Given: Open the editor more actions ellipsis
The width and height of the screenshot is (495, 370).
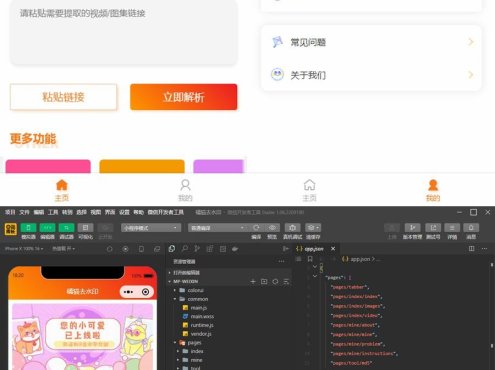Looking at the screenshot, I should (x=484, y=249).
